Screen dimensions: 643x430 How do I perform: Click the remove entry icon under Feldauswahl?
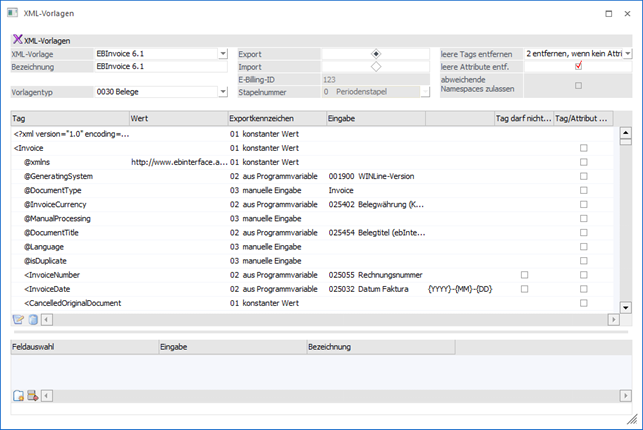32,396
